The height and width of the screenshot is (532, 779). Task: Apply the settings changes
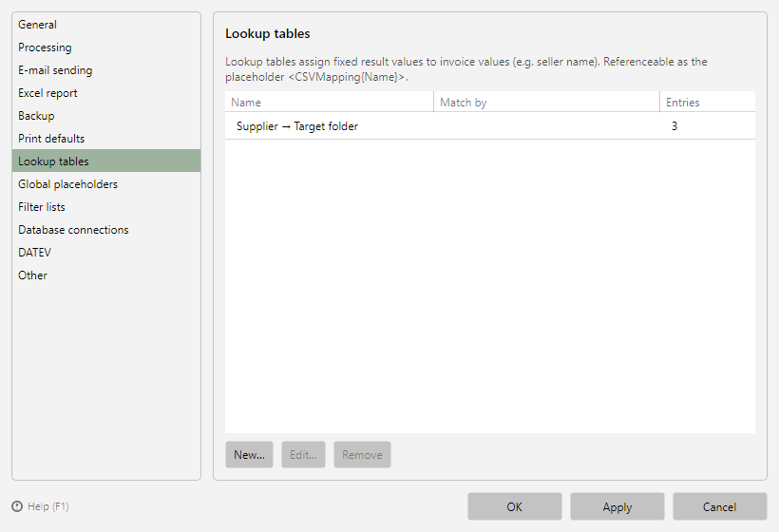617,506
